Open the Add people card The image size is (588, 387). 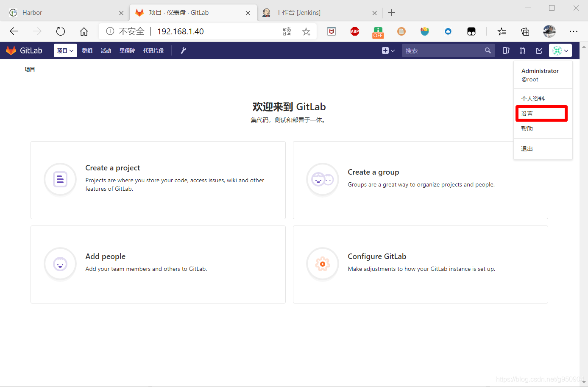(158, 264)
